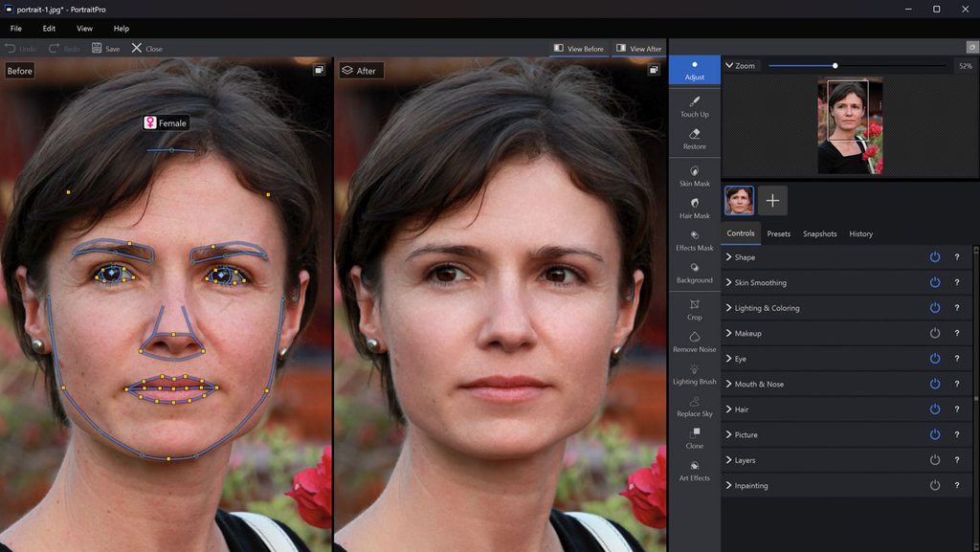
Task: Switch to the Controls tab
Action: click(741, 232)
